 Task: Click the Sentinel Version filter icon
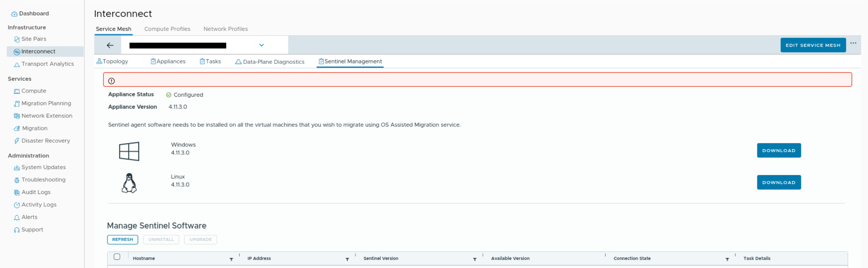click(475, 259)
